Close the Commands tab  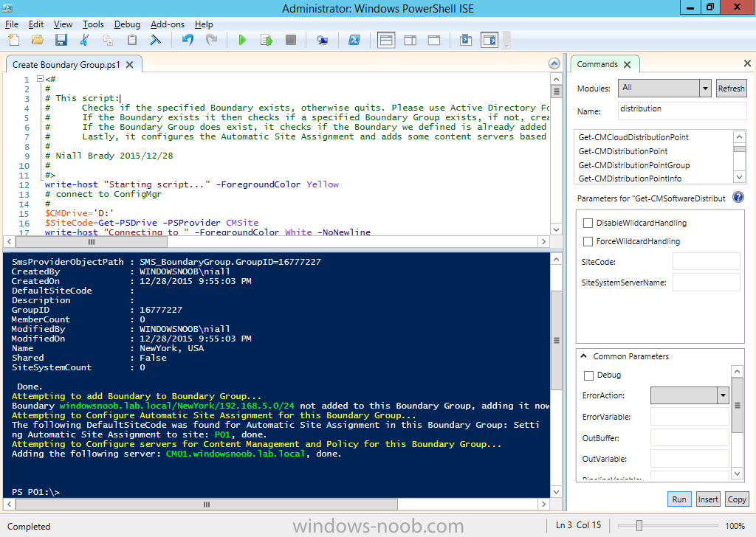point(628,64)
